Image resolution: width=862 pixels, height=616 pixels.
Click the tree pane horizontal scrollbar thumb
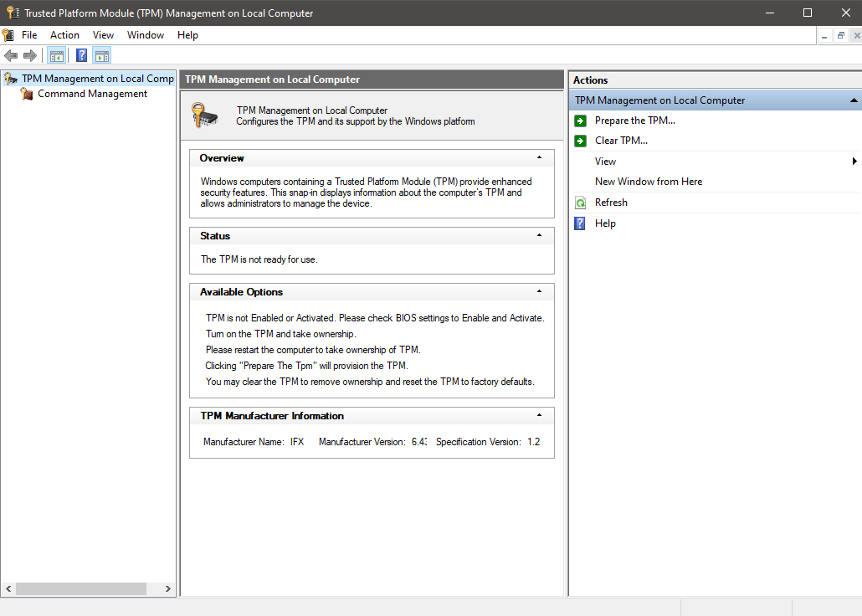[x=81, y=588]
